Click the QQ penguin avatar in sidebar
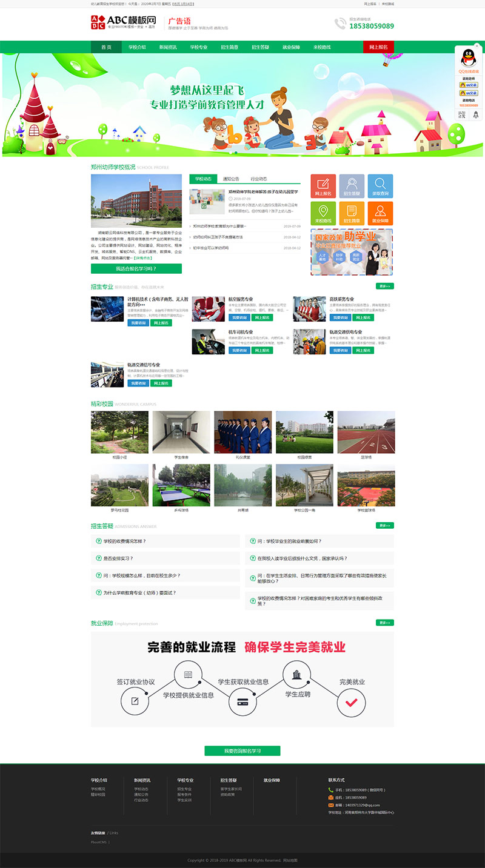 (468, 58)
